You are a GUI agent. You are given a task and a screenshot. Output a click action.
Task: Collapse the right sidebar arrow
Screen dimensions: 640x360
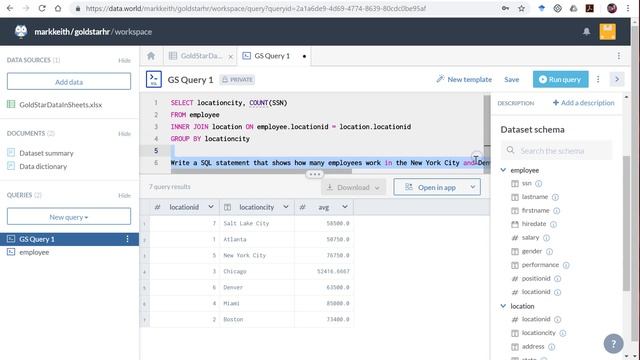(617, 79)
